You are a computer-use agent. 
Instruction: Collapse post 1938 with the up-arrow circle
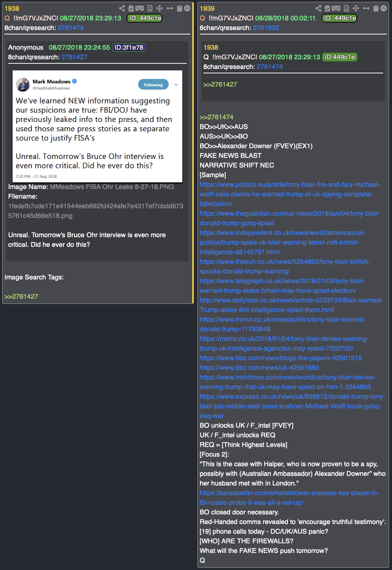187,8
